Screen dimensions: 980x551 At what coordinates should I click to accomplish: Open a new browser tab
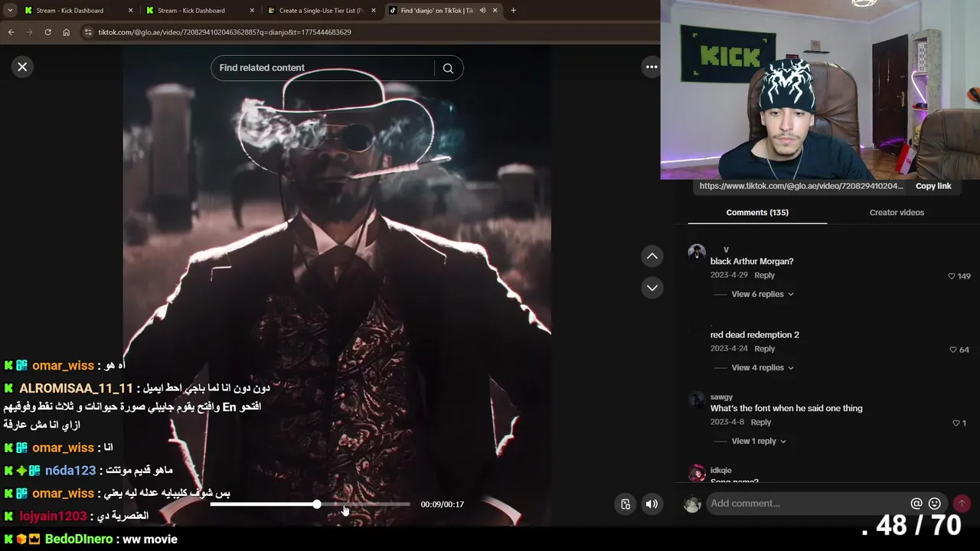tap(513, 11)
